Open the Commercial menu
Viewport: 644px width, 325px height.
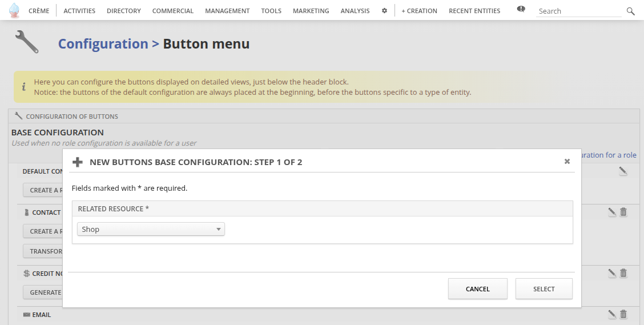173,11
